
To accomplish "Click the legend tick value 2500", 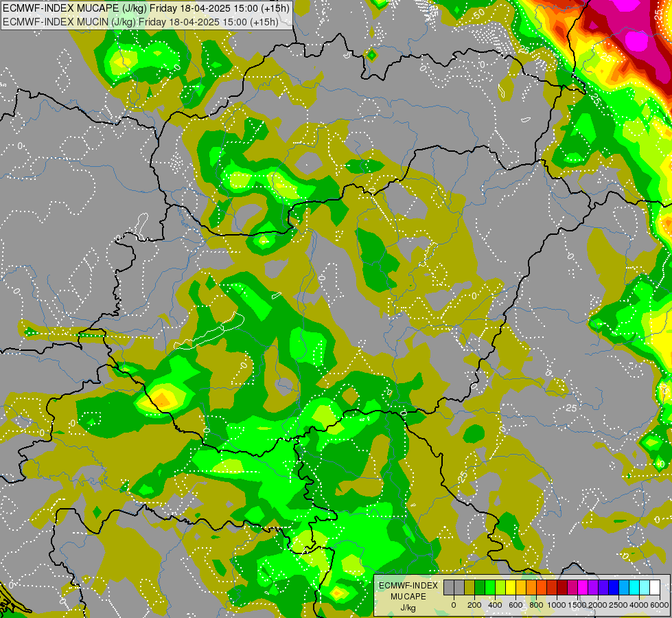I will pyautogui.click(x=618, y=605).
